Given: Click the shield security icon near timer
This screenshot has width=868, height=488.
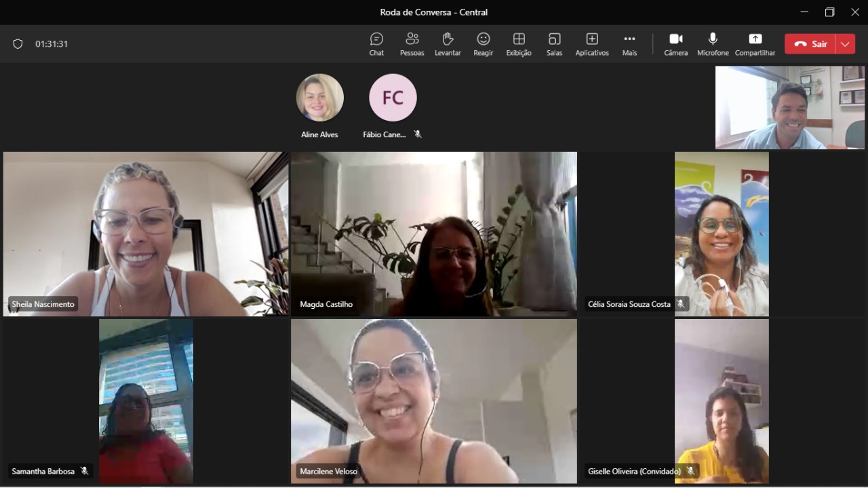Looking at the screenshot, I should click(x=18, y=44).
